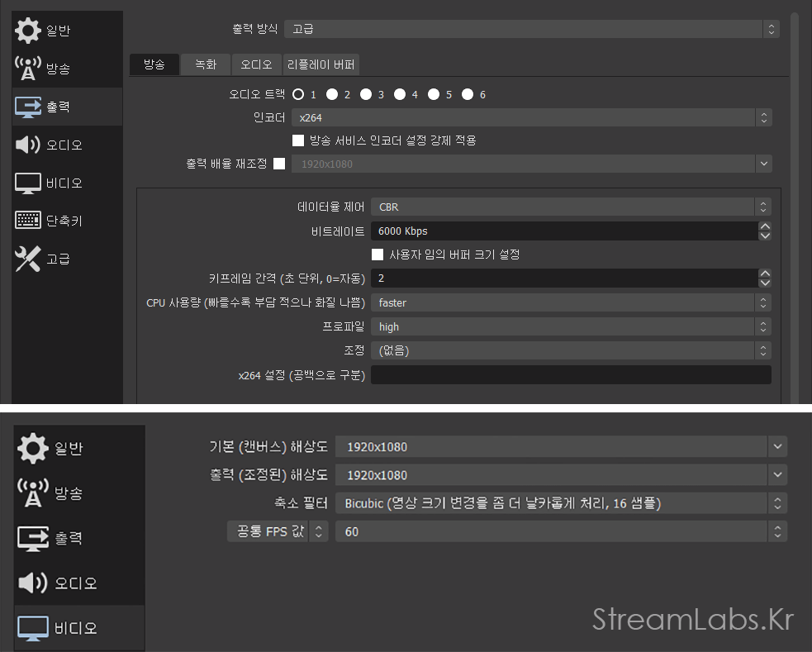Switch to the 녹화 tab
Image resolution: width=812 pixels, height=652 pixels.
(x=206, y=64)
